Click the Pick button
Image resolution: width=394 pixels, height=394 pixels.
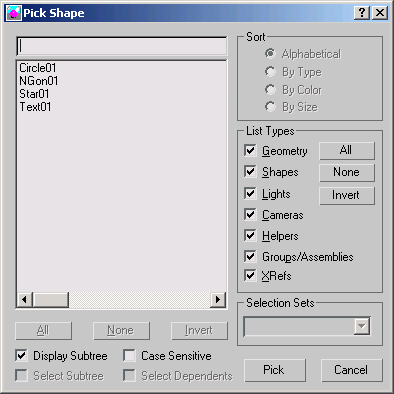(x=275, y=370)
